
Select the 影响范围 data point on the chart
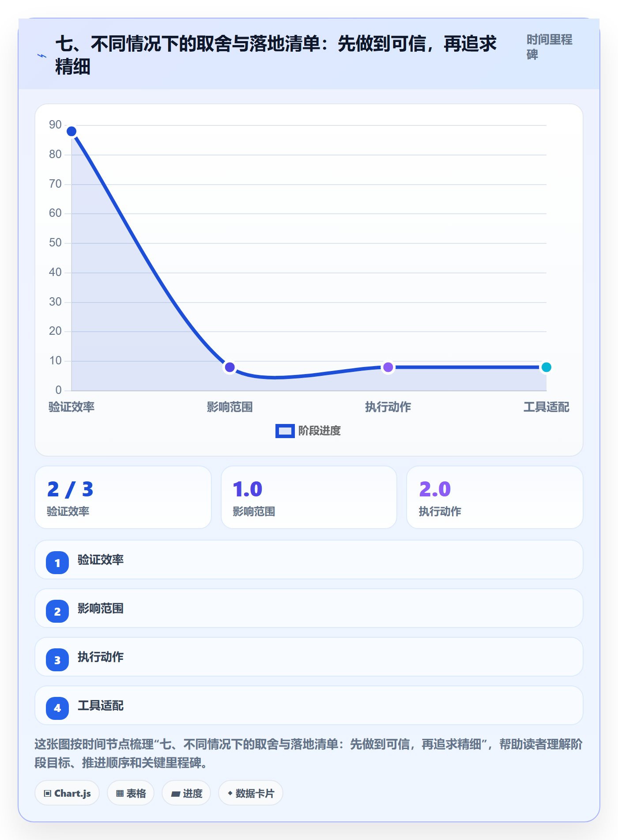click(x=230, y=367)
